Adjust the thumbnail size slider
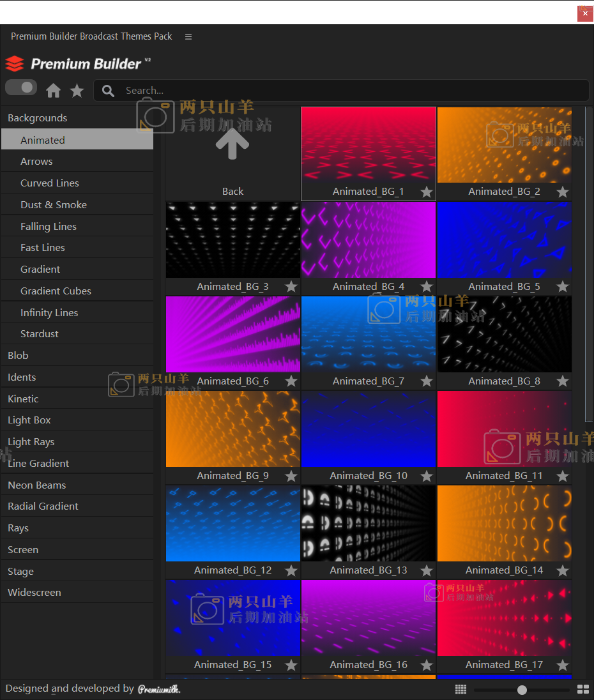594x700 pixels. [522, 690]
